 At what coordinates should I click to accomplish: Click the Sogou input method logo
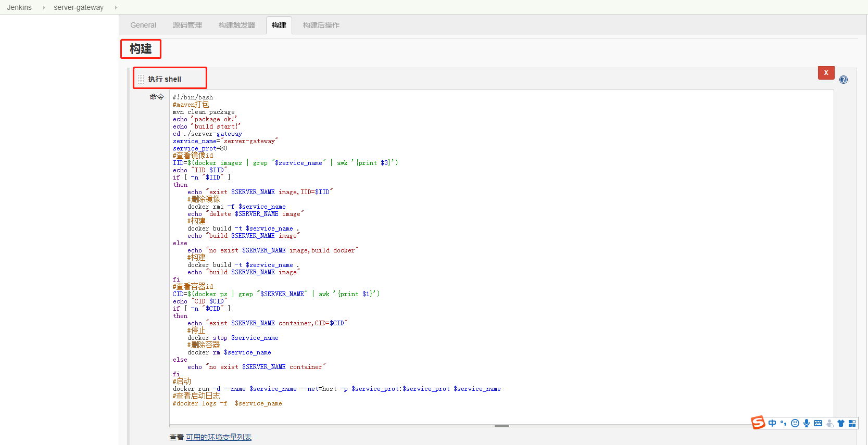758,423
